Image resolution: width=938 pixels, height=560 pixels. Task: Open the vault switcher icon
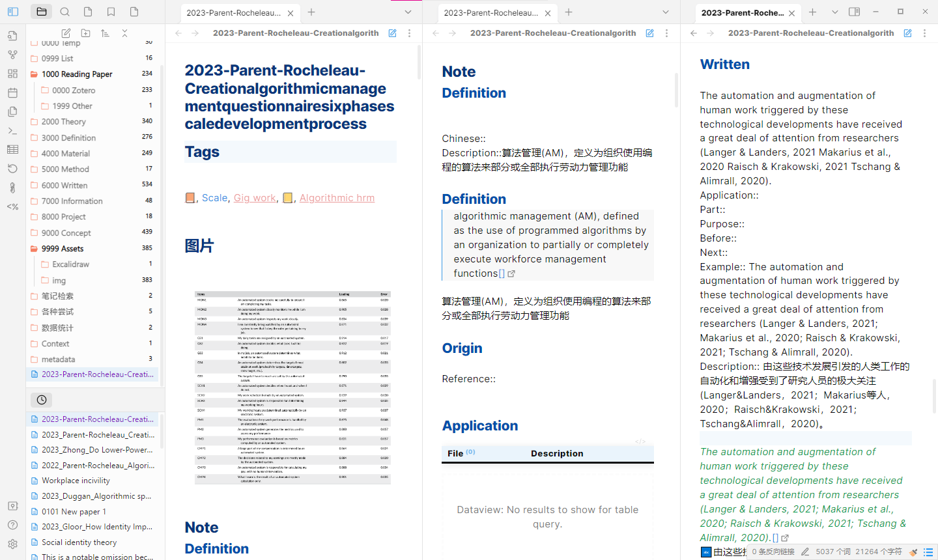coord(12,506)
